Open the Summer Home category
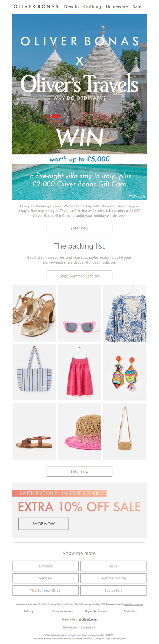Image resolution: width=159 pixels, height=644 pixels. click(x=113, y=578)
